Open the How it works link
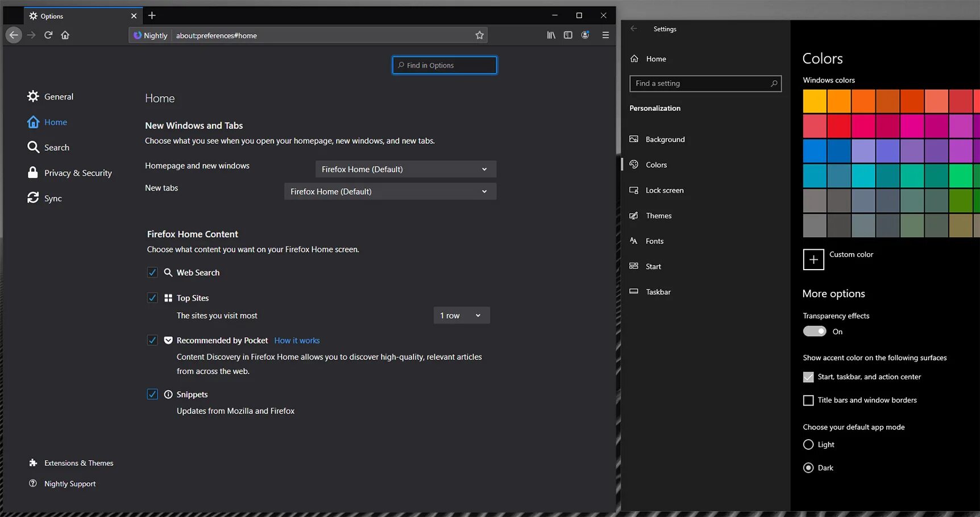The height and width of the screenshot is (517, 980). point(297,340)
